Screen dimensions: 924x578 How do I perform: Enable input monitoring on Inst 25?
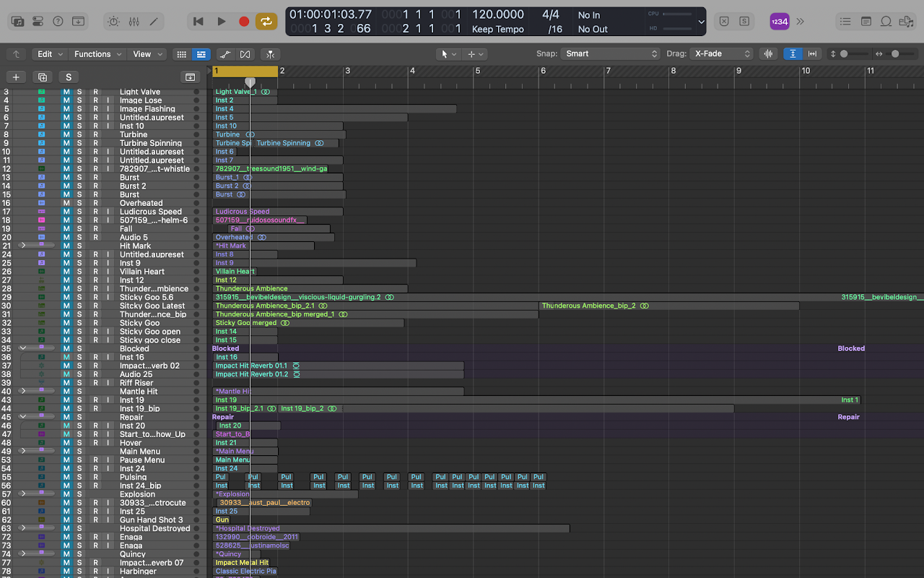point(108,512)
